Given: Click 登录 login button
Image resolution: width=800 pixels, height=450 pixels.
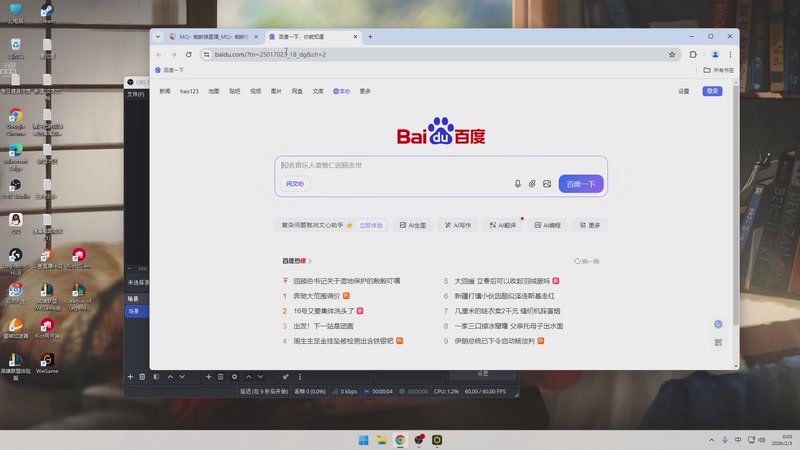Looking at the screenshot, I should pos(712,91).
